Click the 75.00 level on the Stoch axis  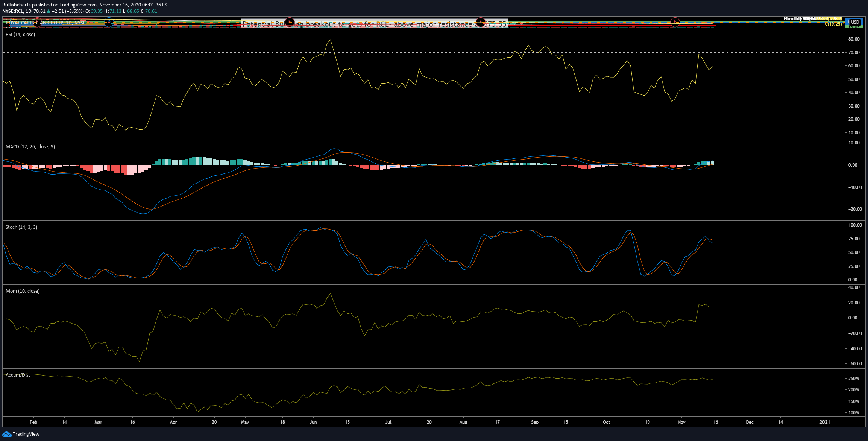pyautogui.click(x=854, y=239)
